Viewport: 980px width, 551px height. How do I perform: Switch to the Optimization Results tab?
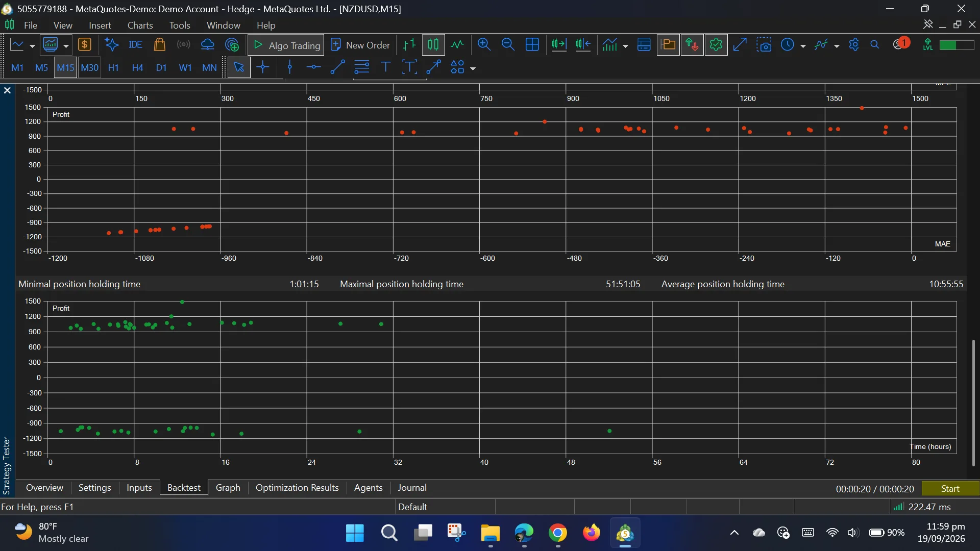tap(297, 488)
